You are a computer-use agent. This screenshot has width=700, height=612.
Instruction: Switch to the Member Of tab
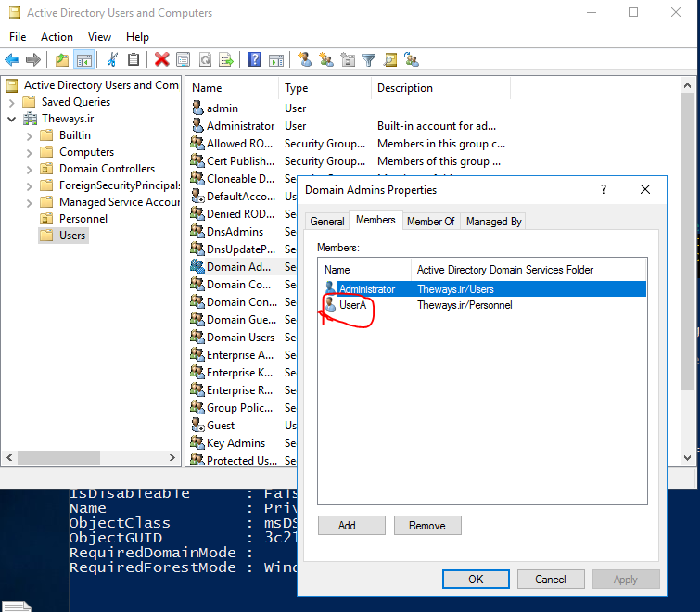tap(430, 222)
